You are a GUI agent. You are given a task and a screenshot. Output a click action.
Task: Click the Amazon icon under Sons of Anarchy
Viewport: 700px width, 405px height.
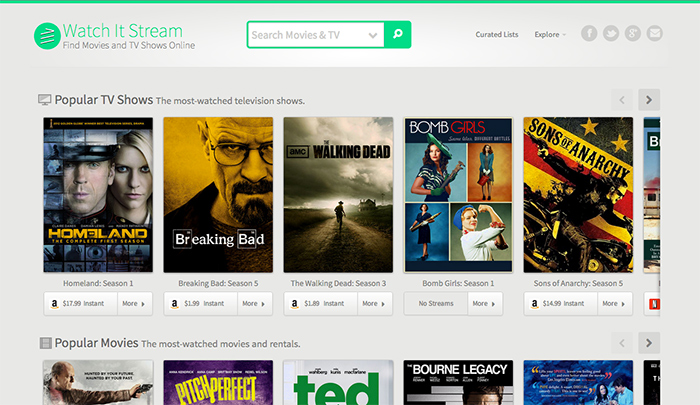[534, 304]
